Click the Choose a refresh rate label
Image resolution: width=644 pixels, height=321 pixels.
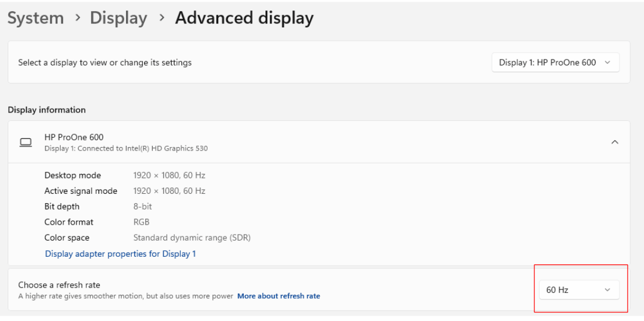[59, 285]
